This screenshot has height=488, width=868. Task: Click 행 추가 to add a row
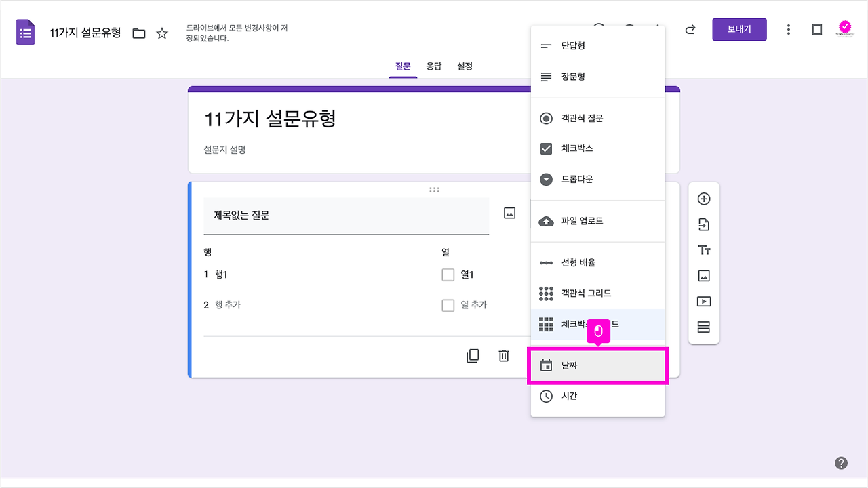tap(226, 304)
